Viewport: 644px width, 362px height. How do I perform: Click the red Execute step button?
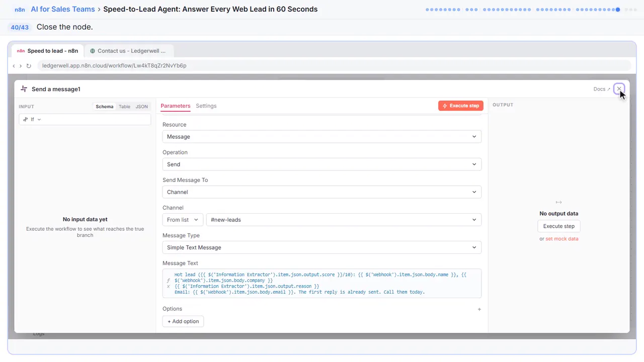(461, 106)
